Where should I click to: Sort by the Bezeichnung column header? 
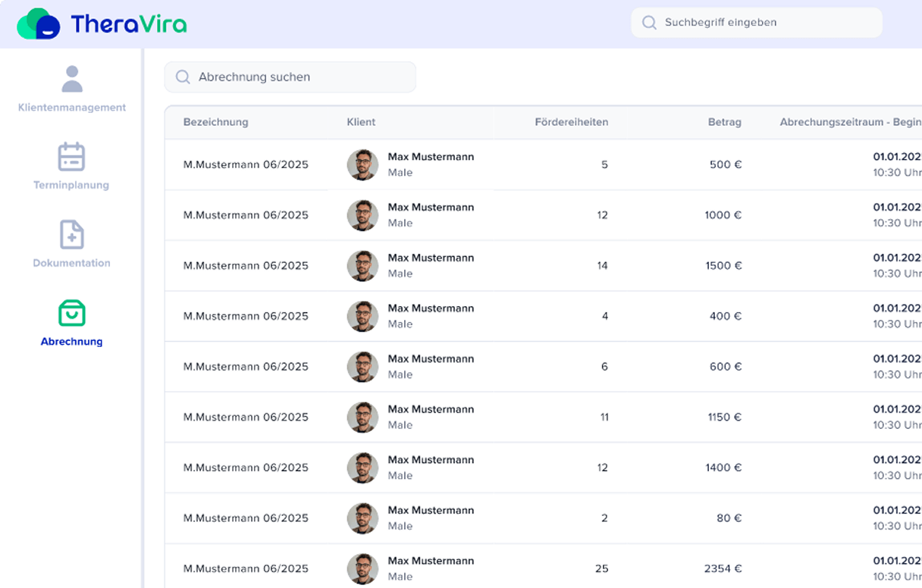tap(215, 122)
